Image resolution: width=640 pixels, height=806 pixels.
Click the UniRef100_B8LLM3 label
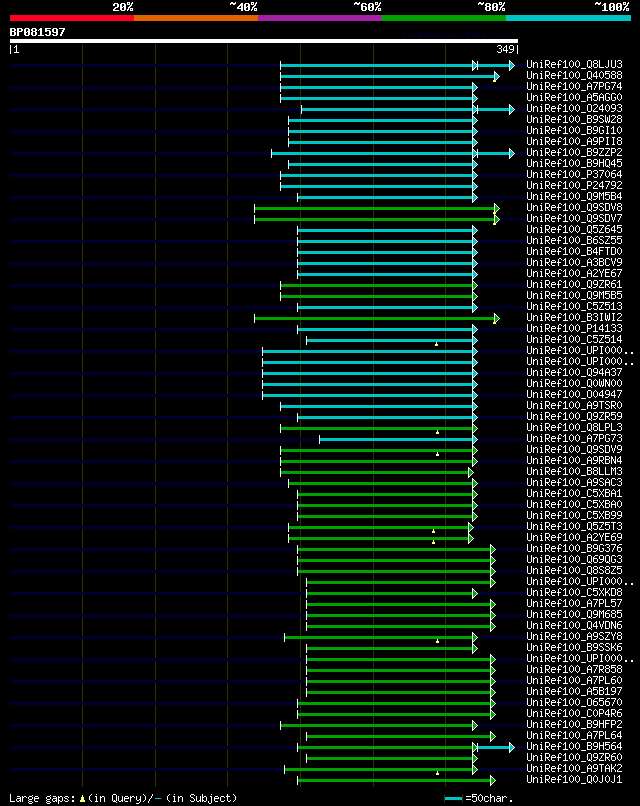click(x=574, y=471)
